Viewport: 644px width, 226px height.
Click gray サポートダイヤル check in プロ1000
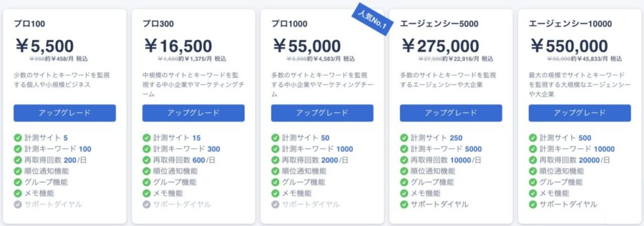pos(275,204)
